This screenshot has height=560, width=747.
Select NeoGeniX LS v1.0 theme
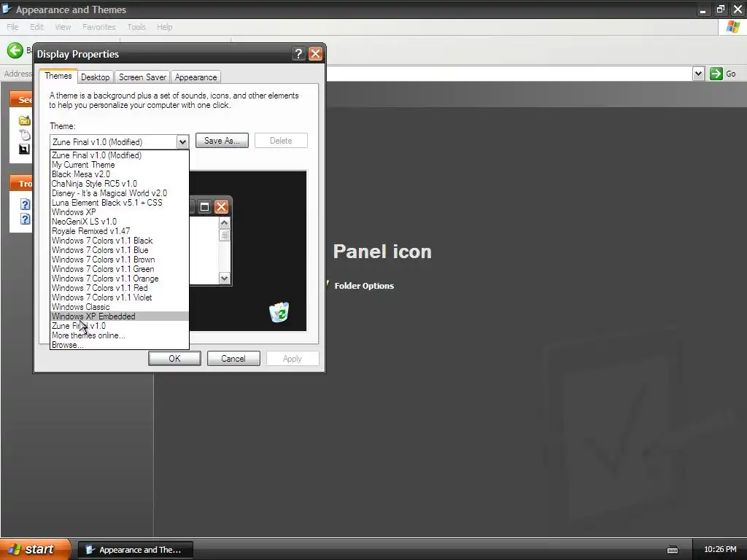click(120, 222)
